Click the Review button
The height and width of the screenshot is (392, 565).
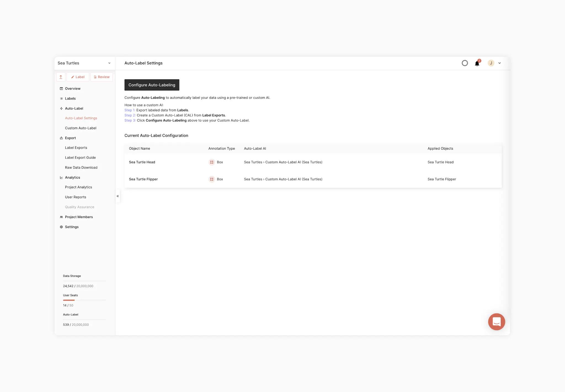tap(102, 77)
